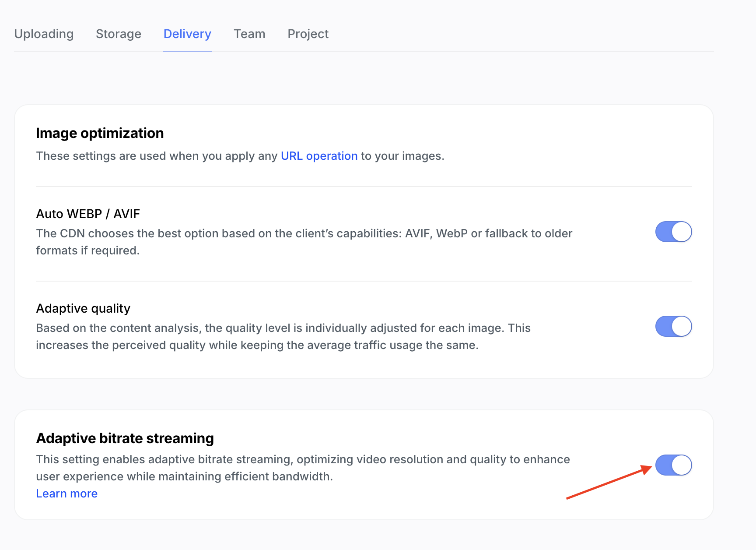Click Learn more about adaptive bitrate streaming

(x=66, y=494)
